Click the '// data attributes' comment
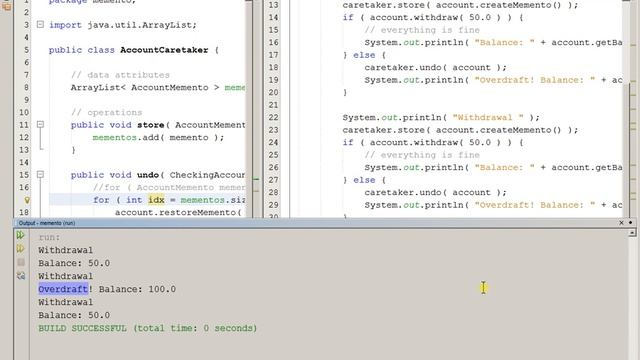 tap(120, 75)
